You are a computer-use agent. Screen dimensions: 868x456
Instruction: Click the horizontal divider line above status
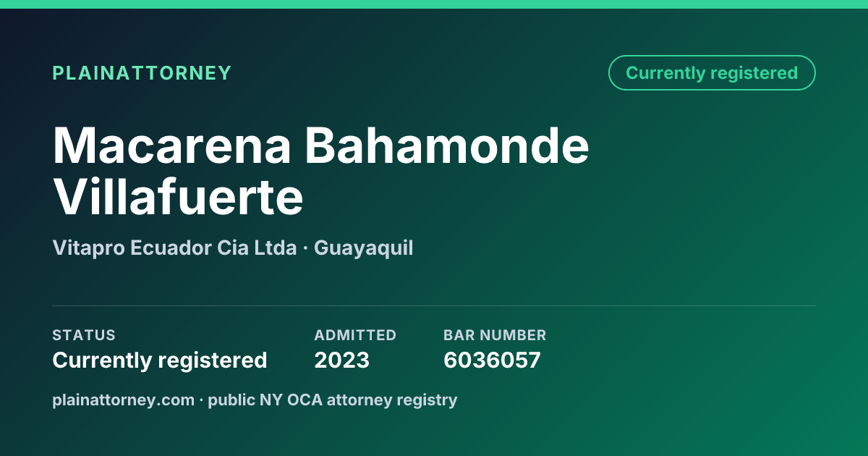[x=434, y=305]
